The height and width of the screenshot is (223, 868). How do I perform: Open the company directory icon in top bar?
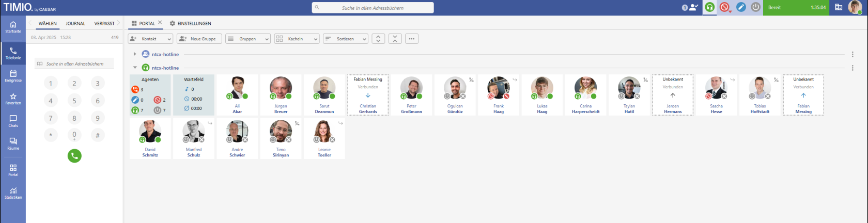(x=839, y=7)
